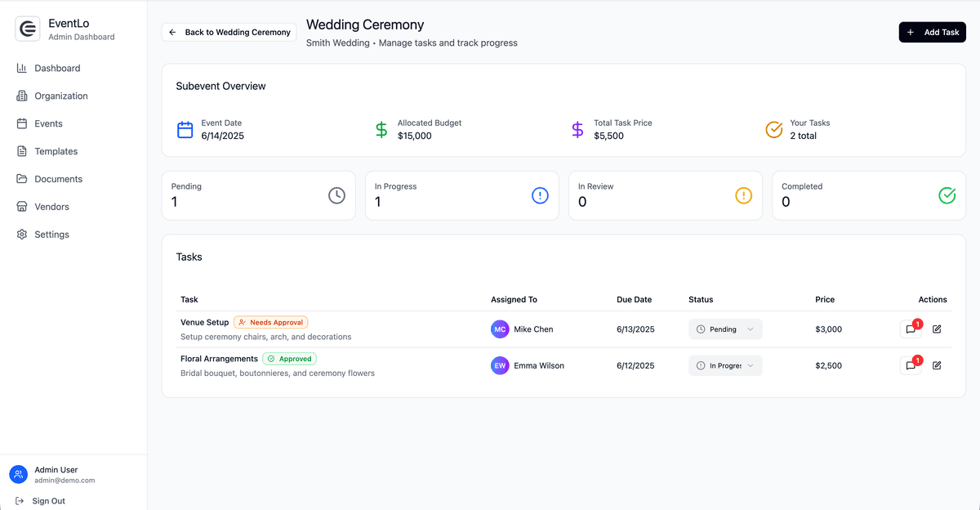Open comments for Venue Setup task

point(910,329)
